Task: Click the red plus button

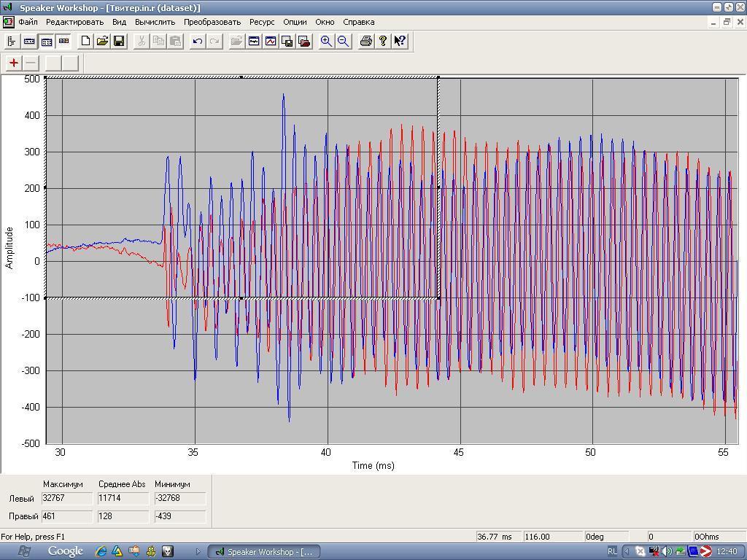Action: pyautogui.click(x=14, y=63)
